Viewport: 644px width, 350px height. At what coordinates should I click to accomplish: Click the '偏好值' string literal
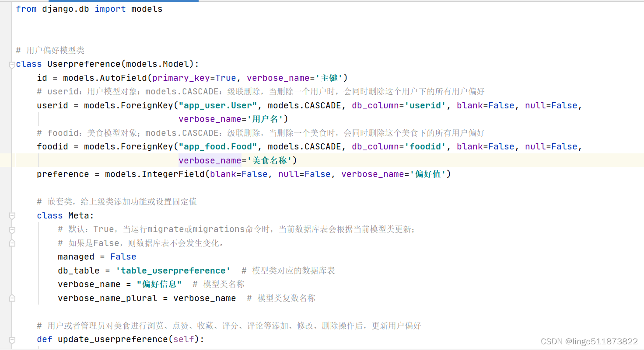tap(428, 174)
